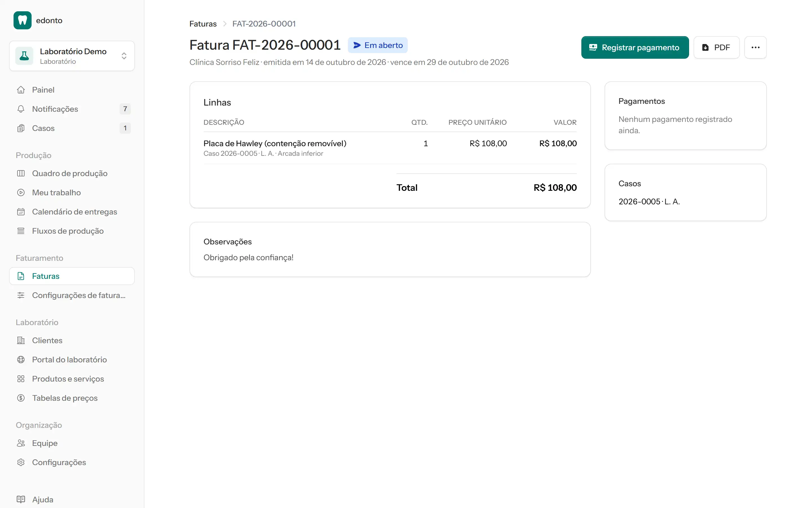Image resolution: width=812 pixels, height=508 pixels.
Task: Click the Obrigado pela confiança! note
Action: coord(248,258)
